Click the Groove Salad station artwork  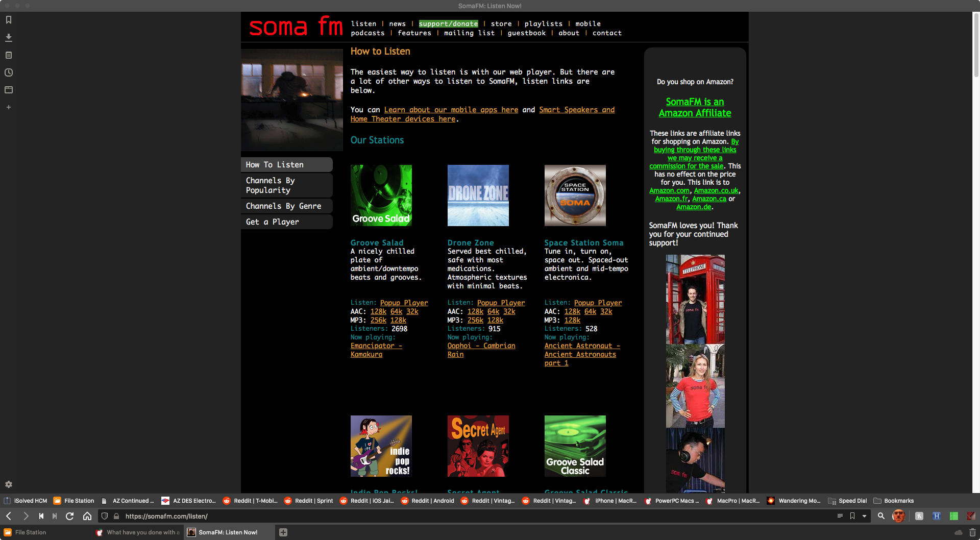pos(381,195)
